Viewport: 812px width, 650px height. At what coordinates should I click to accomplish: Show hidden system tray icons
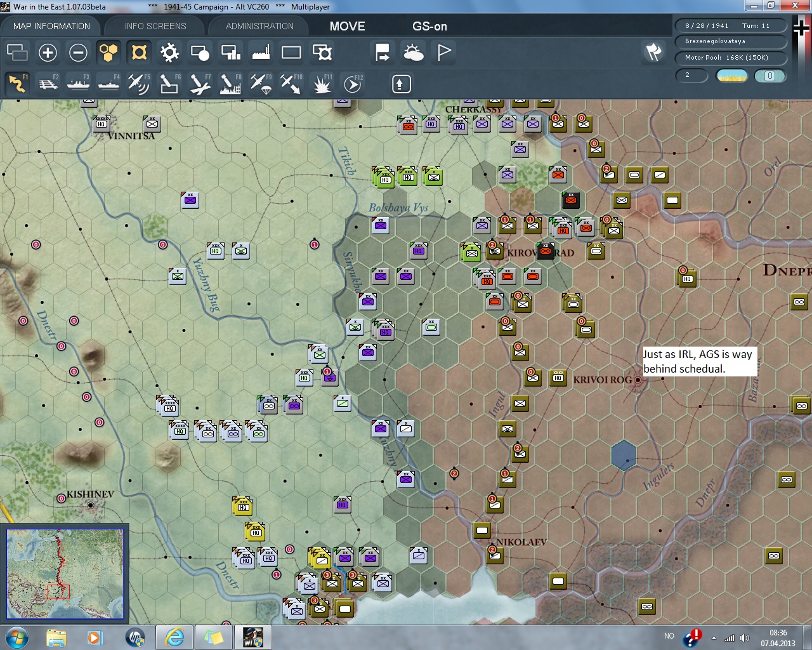714,638
